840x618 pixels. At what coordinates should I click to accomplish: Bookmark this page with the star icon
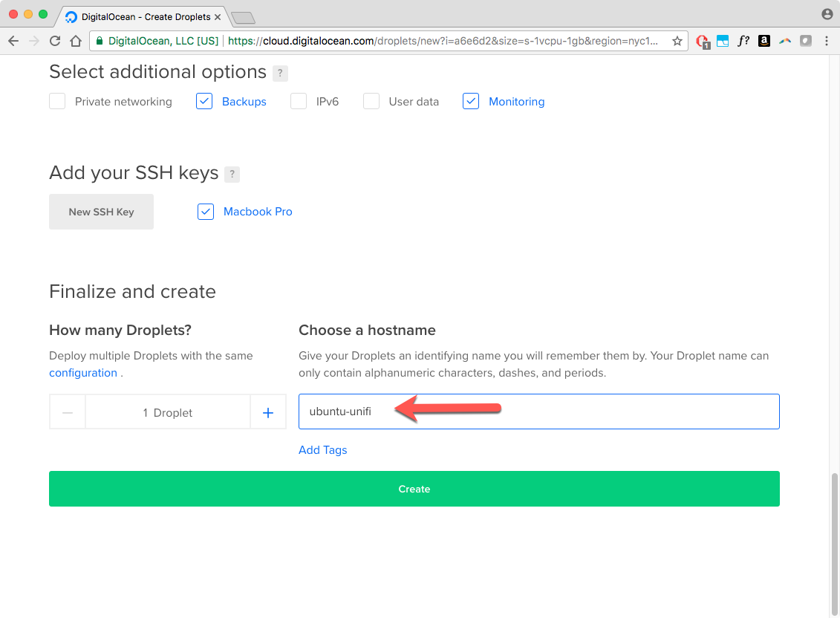[x=677, y=41]
